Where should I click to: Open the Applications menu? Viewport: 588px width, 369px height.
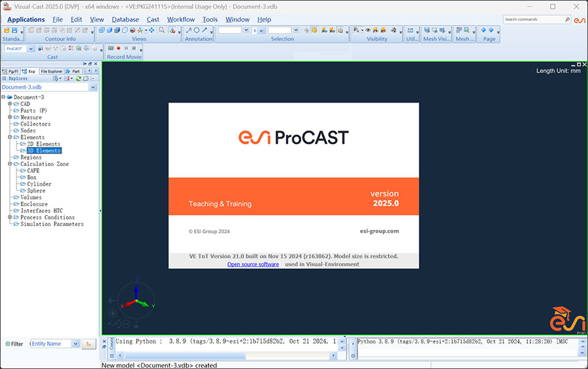point(26,20)
